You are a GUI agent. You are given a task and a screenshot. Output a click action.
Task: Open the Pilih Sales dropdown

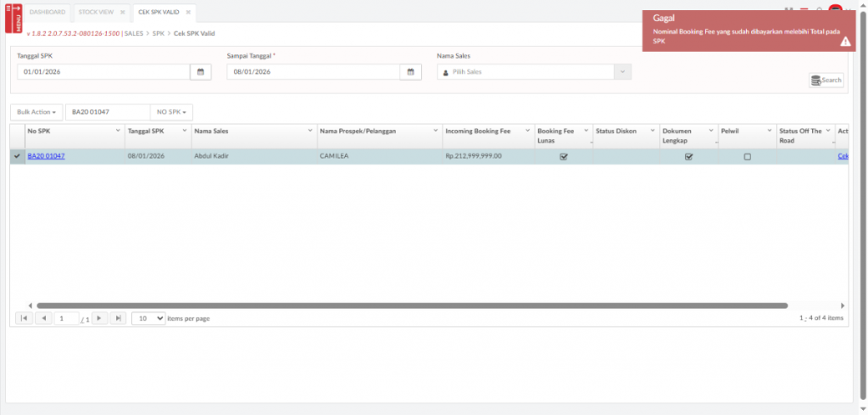coord(534,72)
